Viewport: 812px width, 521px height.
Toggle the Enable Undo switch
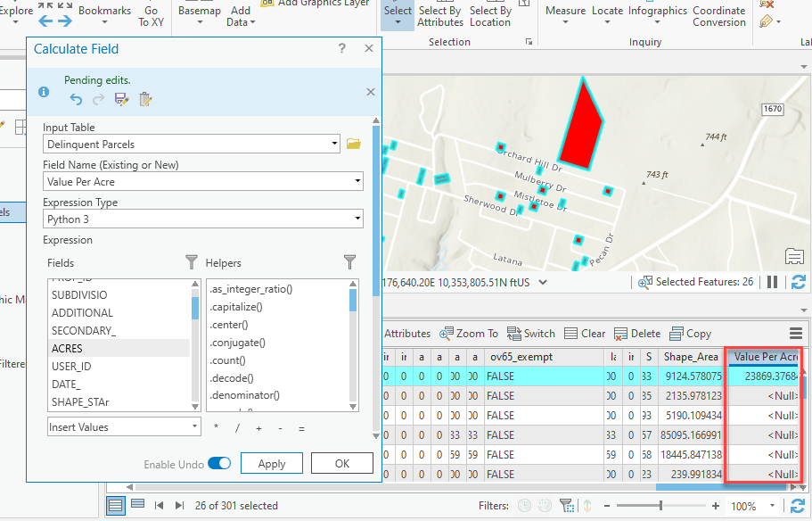pyautogui.click(x=219, y=463)
